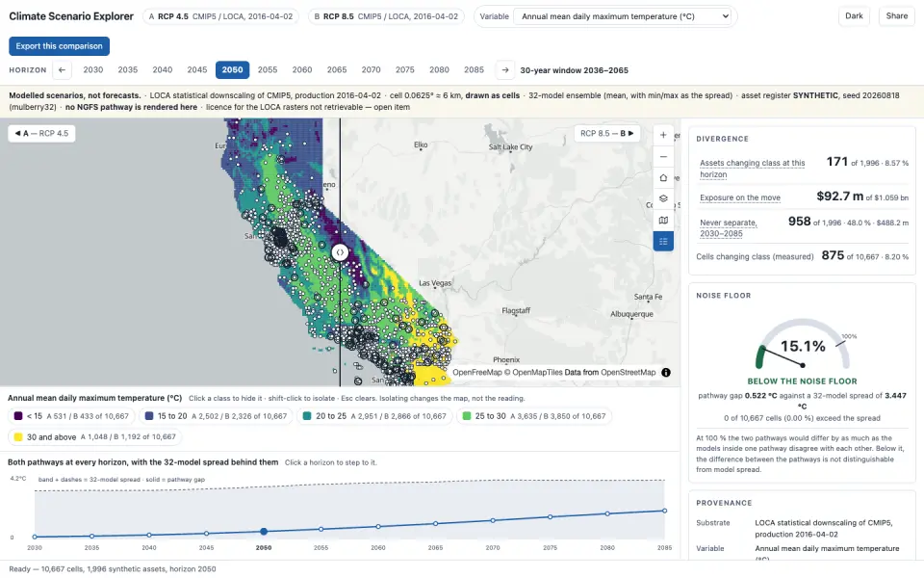Hide the < 15 temperature class
The height and width of the screenshot is (578, 924).
(x=71, y=416)
